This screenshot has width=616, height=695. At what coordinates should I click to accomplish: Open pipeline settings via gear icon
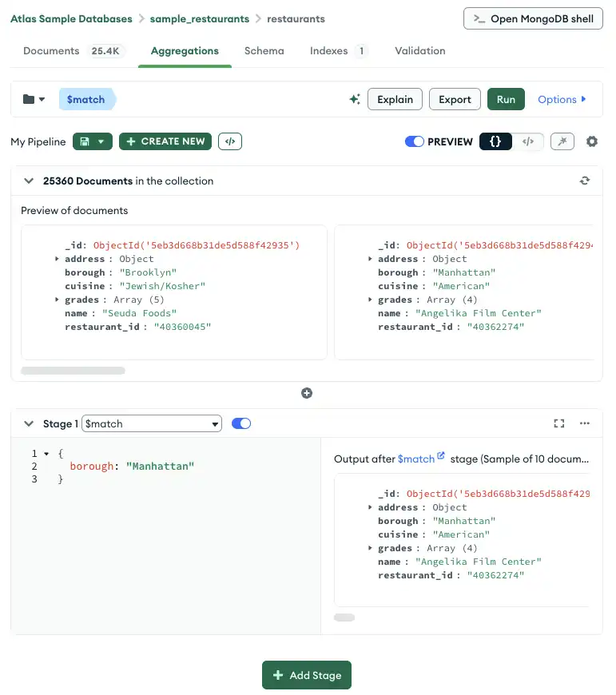[x=591, y=141]
